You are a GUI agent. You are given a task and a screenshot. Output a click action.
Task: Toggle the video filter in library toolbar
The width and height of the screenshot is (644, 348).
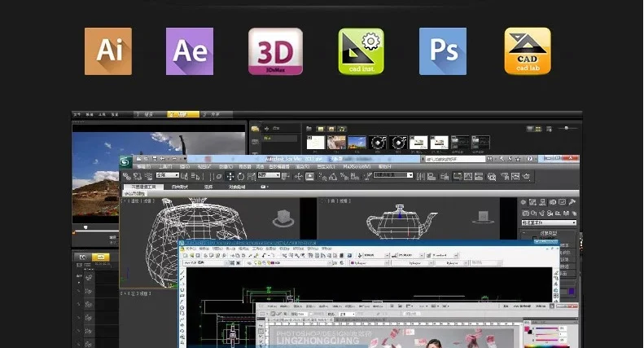[321, 129]
